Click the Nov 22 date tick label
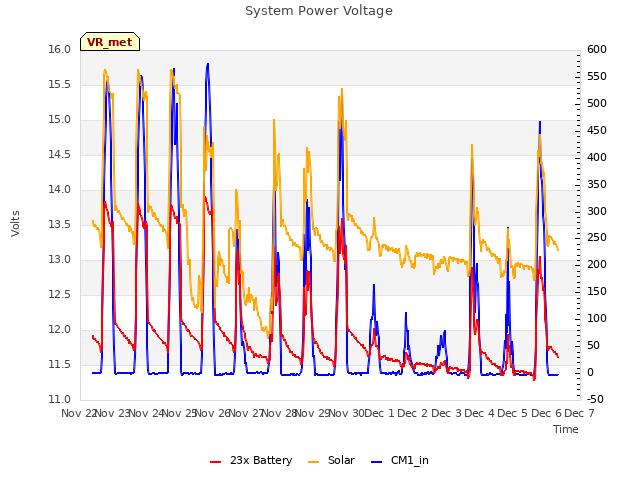Screen dimensions: 640x480 [78, 413]
